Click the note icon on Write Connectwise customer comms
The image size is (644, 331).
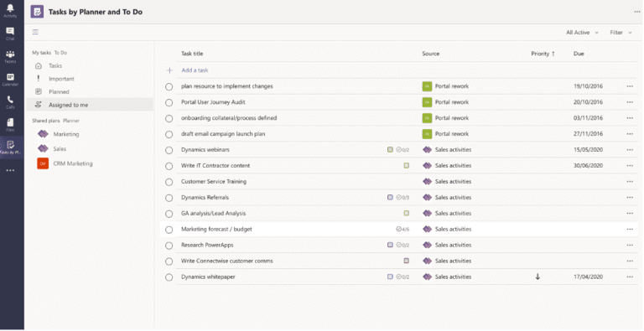click(406, 261)
